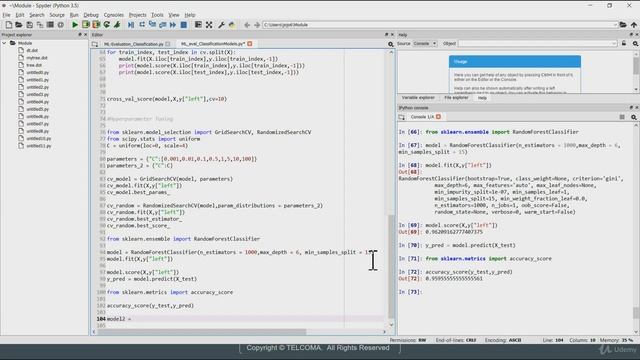Image resolution: width=640 pixels, height=360 pixels.
Task: Click the Save all files icon
Action: tap(40, 25)
